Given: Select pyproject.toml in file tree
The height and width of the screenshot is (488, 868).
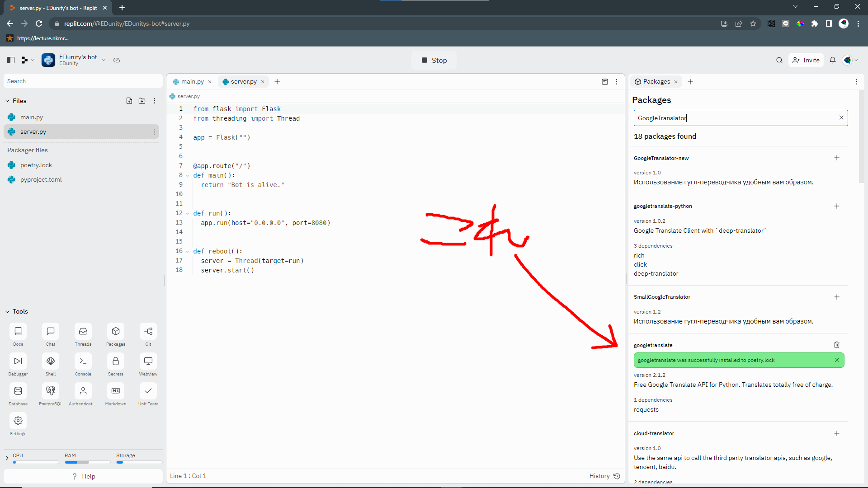Looking at the screenshot, I should [41, 179].
